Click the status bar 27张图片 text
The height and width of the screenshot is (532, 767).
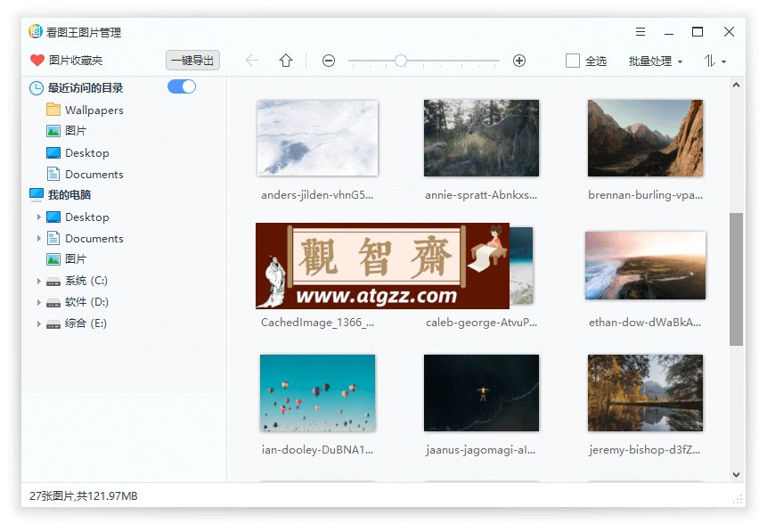(x=83, y=495)
